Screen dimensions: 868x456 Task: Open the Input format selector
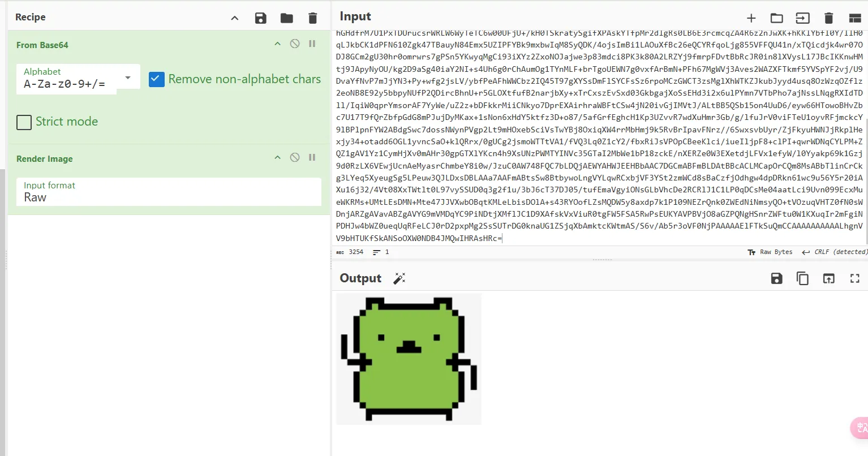click(x=170, y=192)
